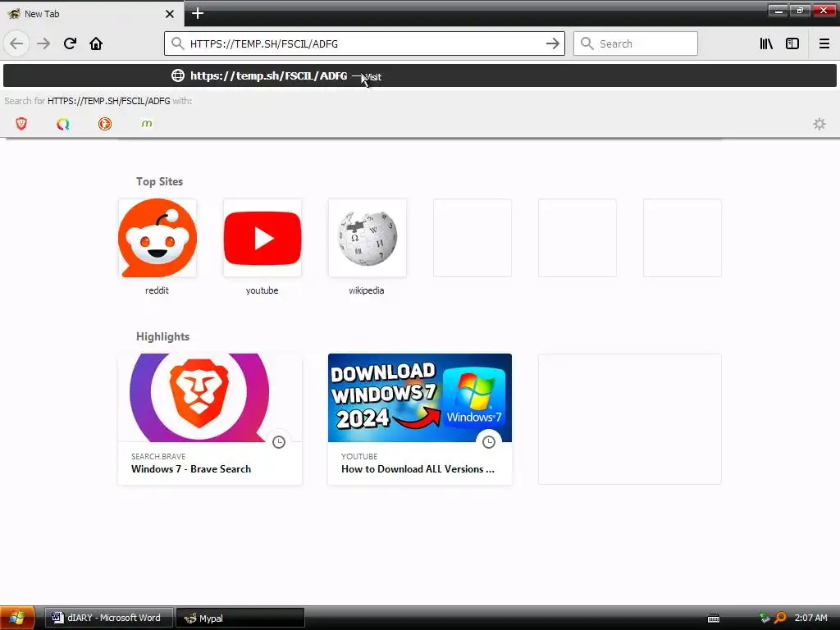Go forward with the forward arrow
840x630 pixels.
pos(43,43)
